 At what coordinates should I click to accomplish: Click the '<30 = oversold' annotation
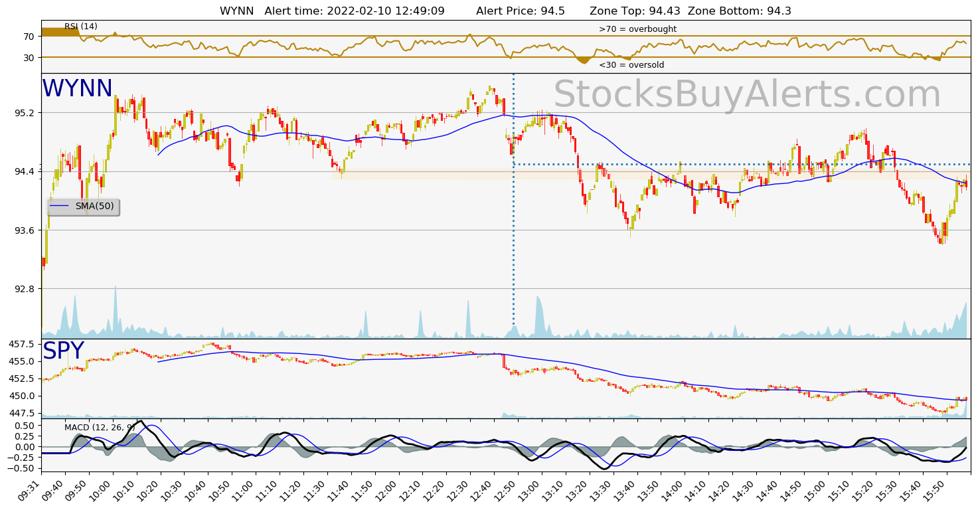[631, 65]
